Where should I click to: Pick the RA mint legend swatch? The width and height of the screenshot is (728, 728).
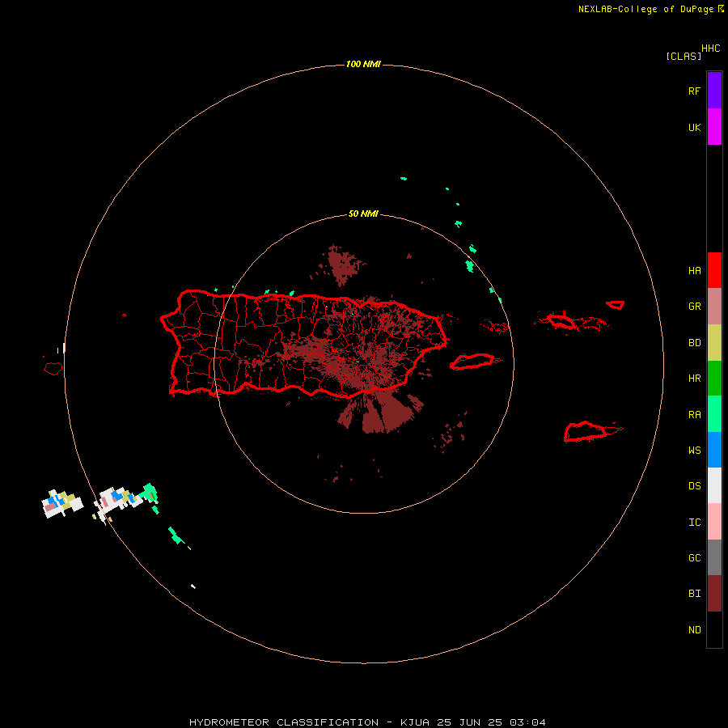point(714,414)
